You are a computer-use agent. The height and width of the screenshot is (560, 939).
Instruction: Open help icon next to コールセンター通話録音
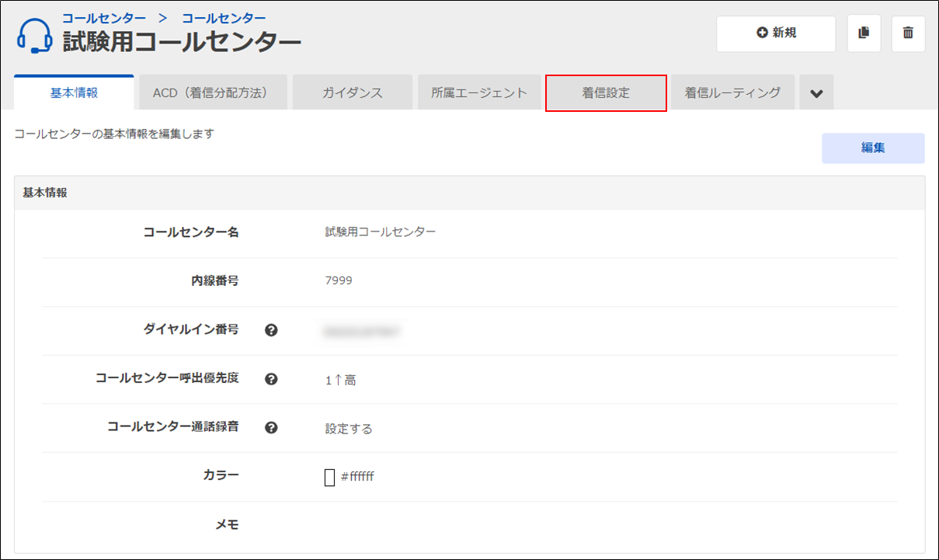(271, 427)
